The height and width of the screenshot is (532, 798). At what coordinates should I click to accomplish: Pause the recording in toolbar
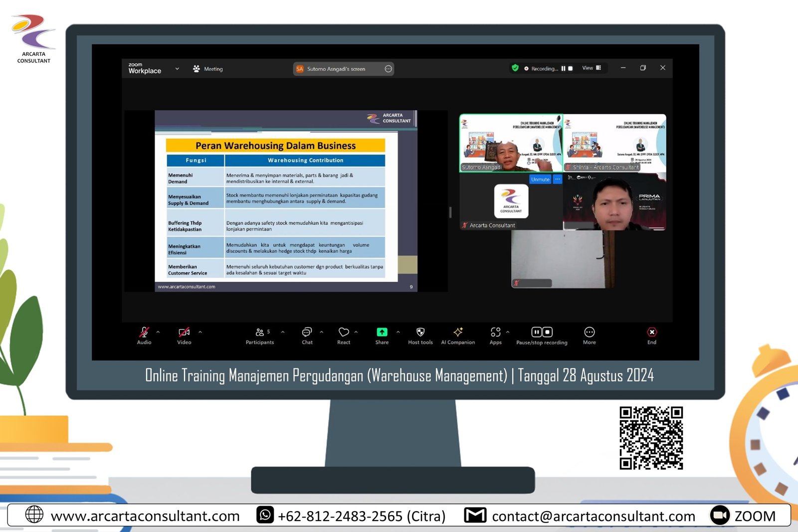pos(536,332)
